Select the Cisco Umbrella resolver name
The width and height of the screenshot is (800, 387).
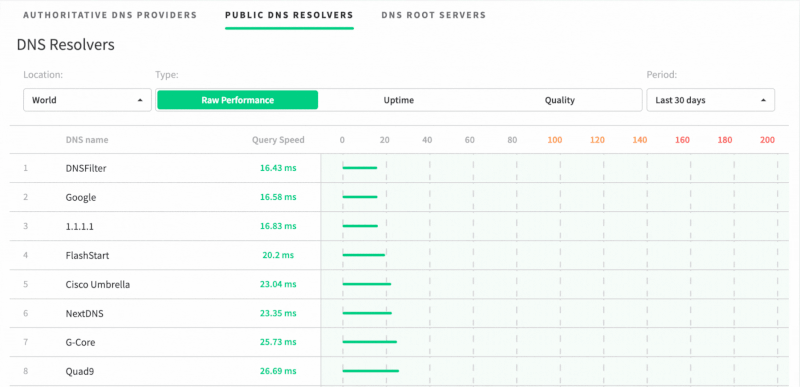97,284
